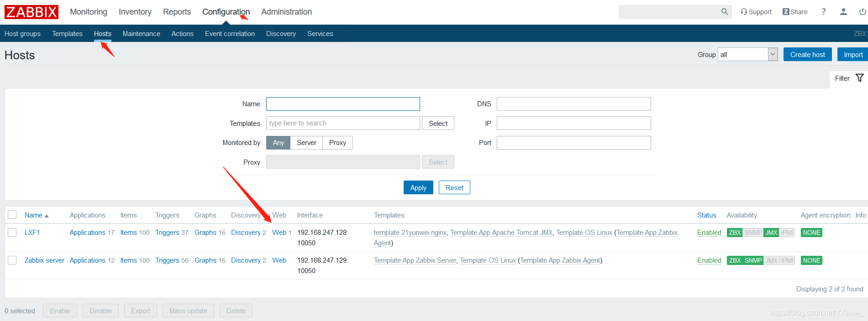
Task: Open Web link for Zabbix server
Action: click(279, 260)
